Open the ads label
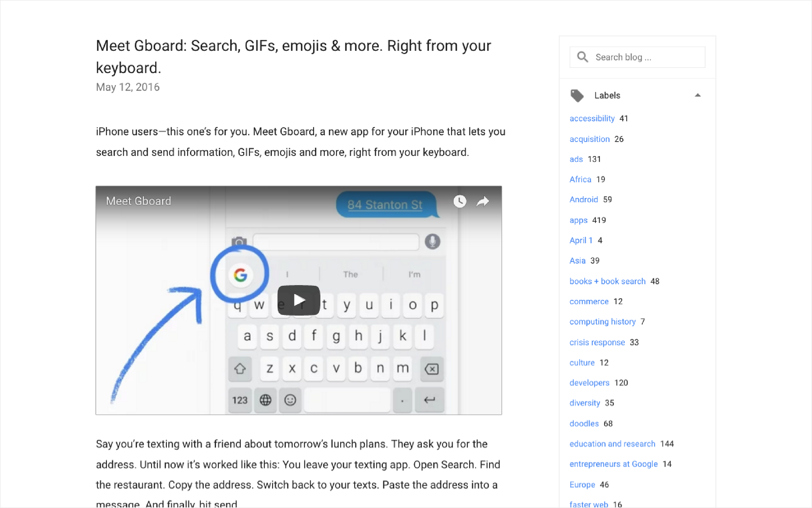The height and width of the screenshot is (508, 812). pyautogui.click(x=576, y=159)
